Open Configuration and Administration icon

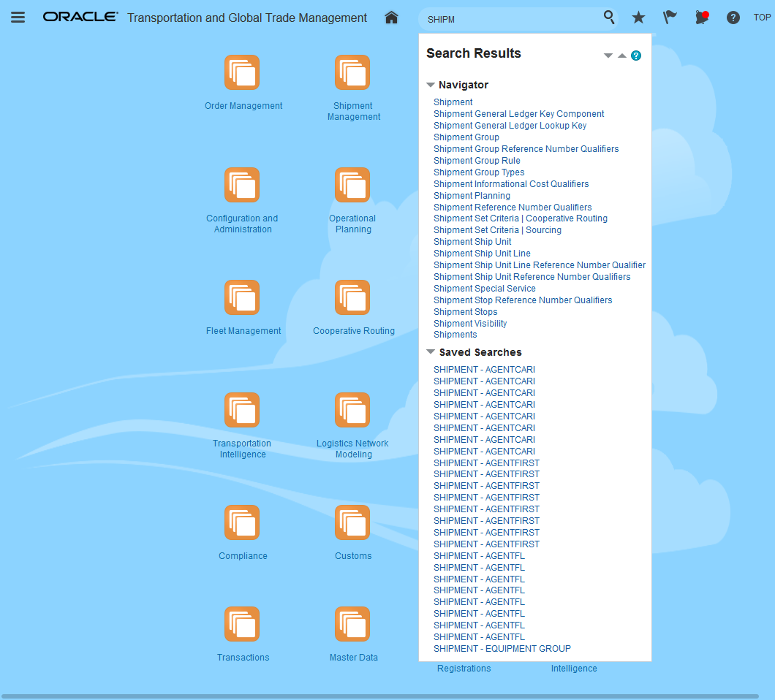(242, 186)
